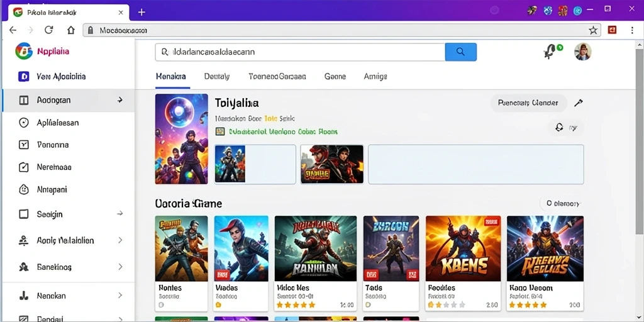This screenshot has width=644, height=322.
Task: Click the browser address bar
Action: click(x=341, y=30)
